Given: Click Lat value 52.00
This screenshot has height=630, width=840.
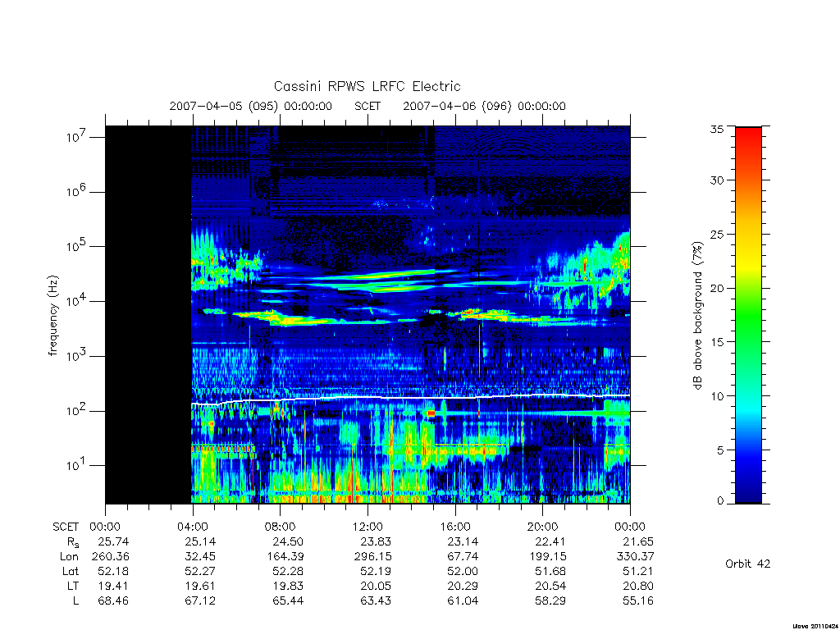Looking at the screenshot, I should point(463,571).
